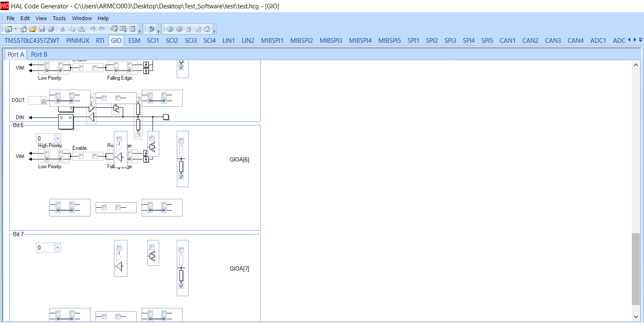The width and height of the screenshot is (644, 323).
Task: Switch to the MIBSPI1 tab
Action: [x=272, y=41]
